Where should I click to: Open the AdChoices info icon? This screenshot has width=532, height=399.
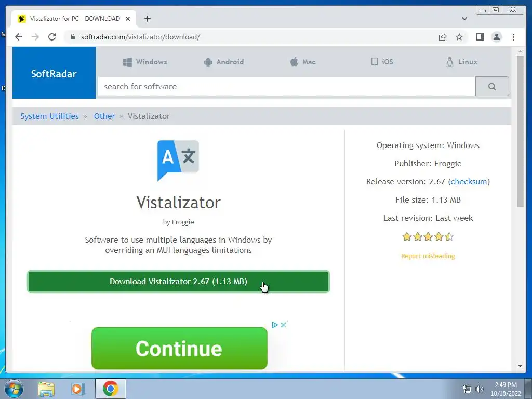(275, 325)
